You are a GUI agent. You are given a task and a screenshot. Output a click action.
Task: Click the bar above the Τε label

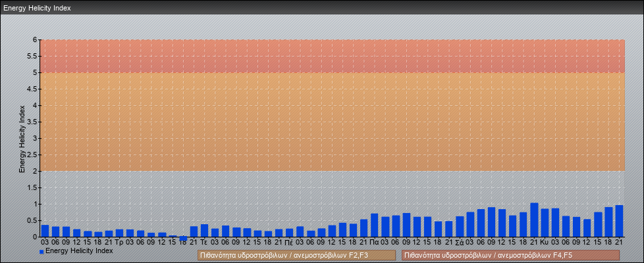(204, 231)
